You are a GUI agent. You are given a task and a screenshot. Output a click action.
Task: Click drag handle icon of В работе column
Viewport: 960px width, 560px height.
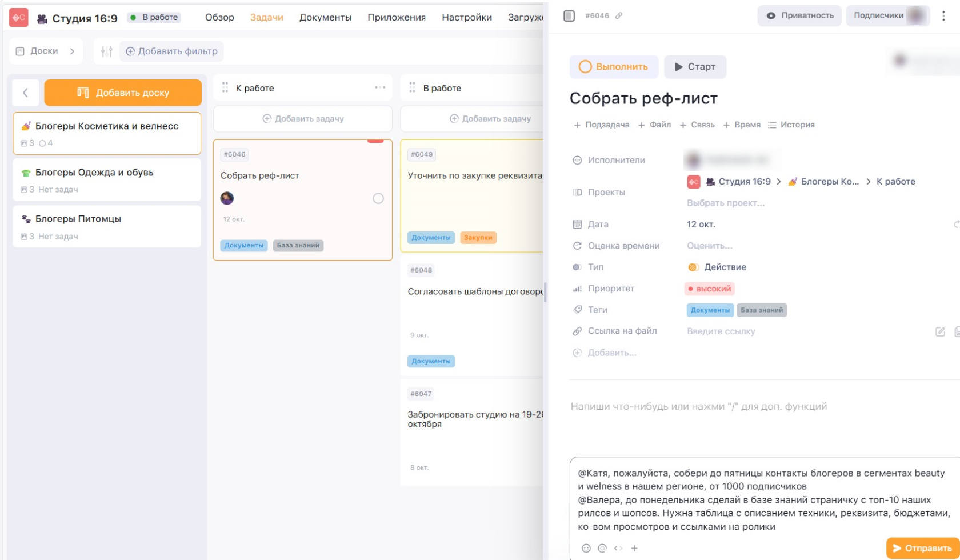tap(412, 87)
